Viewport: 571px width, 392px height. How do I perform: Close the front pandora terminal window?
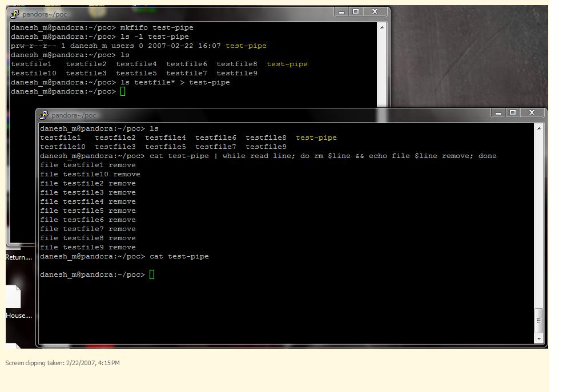pyautogui.click(x=532, y=113)
